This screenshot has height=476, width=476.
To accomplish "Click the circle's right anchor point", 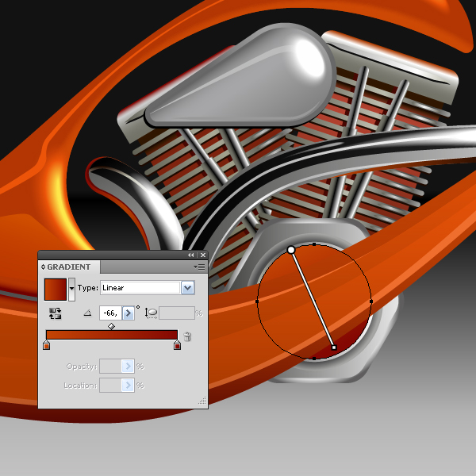I will (371, 301).
